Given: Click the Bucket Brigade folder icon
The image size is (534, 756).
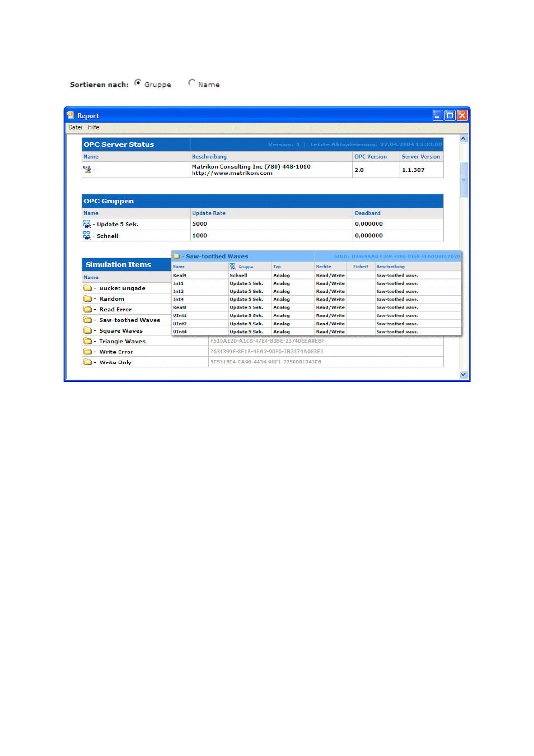Looking at the screenshot, I should [87, 288].
